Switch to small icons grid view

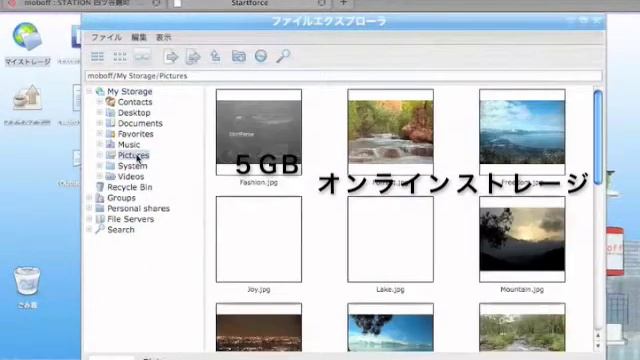pos(120,56)
